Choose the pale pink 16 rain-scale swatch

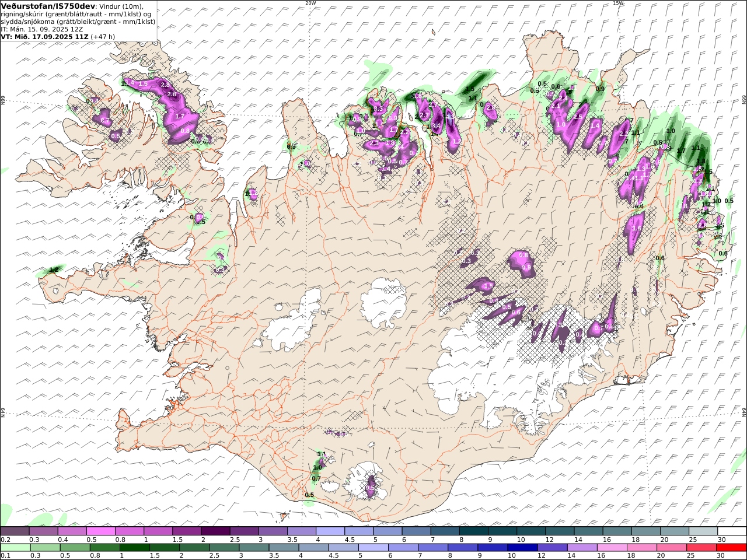(611, 548)
